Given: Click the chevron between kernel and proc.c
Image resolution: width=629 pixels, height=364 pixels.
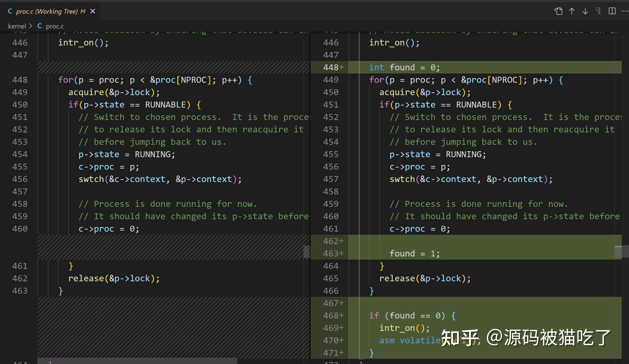Looking at the screenshot, I should [x=31, y=26].
